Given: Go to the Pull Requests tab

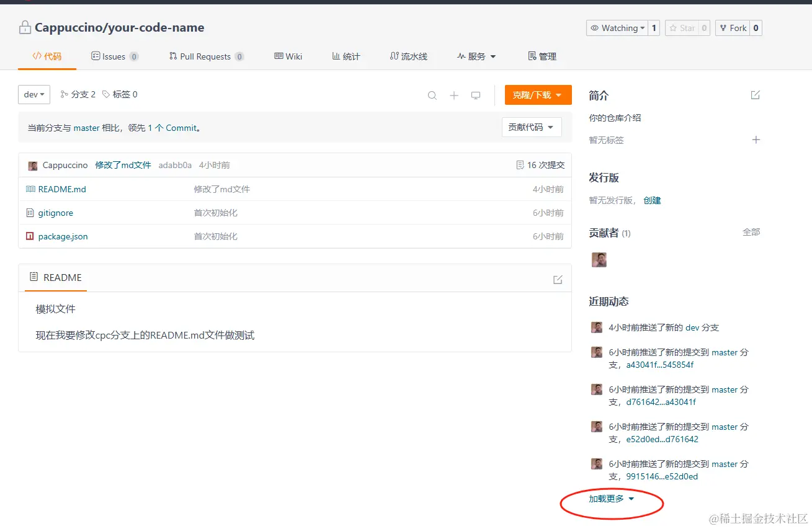Looking at the screenshot, I should [x=207, y=56].
